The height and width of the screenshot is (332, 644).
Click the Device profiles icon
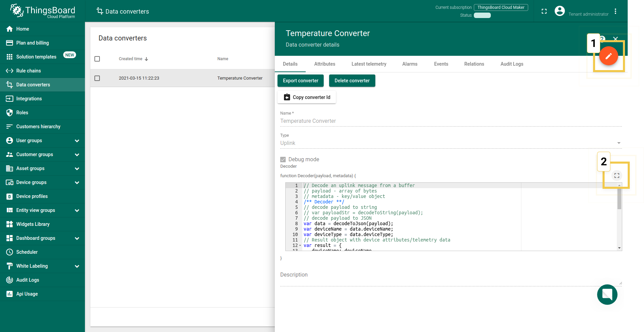point(10,196)
